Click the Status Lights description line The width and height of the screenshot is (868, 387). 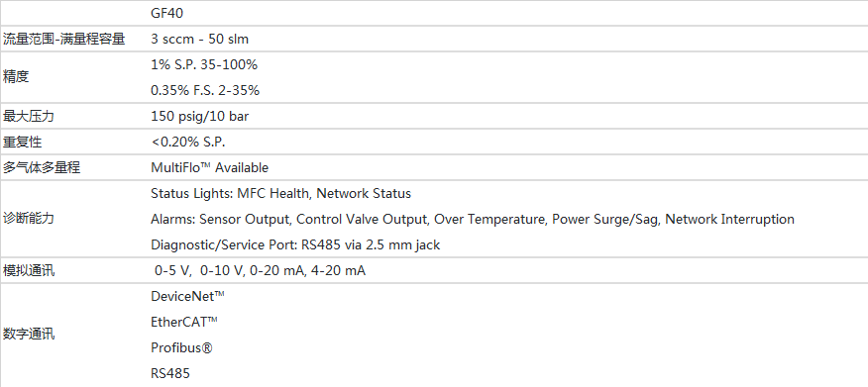click(x=280, y=194)
